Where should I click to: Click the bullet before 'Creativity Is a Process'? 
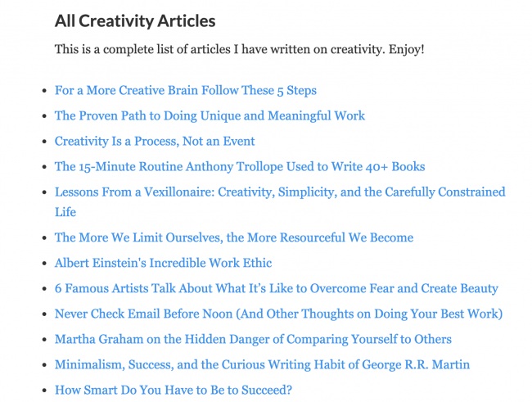point(43,142)
